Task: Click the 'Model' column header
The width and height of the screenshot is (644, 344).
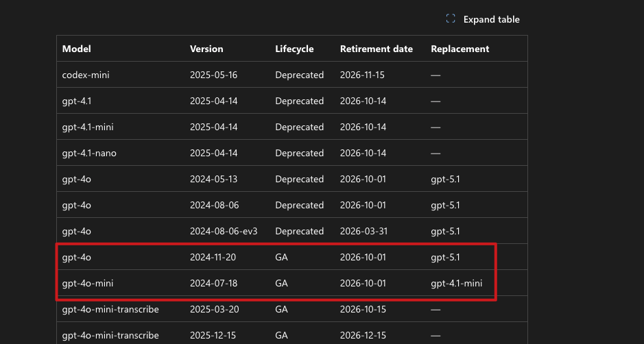Action: point(76,49)
